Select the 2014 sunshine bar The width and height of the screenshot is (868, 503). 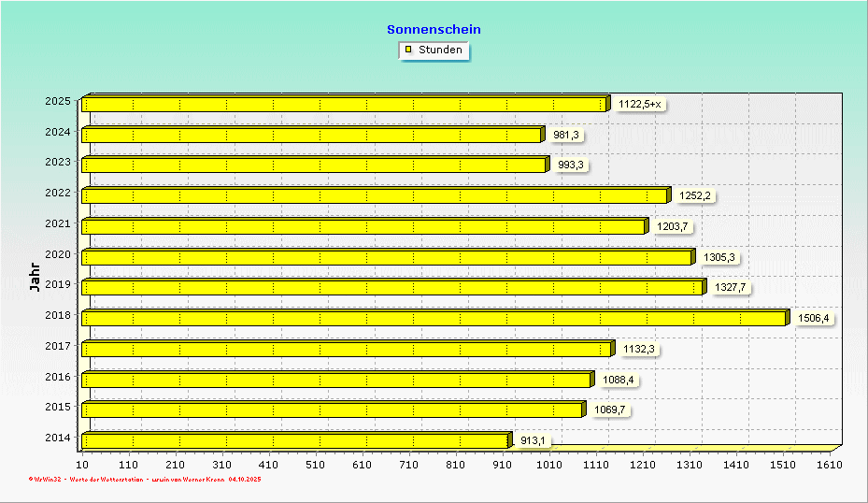click(x=296, y=441)
